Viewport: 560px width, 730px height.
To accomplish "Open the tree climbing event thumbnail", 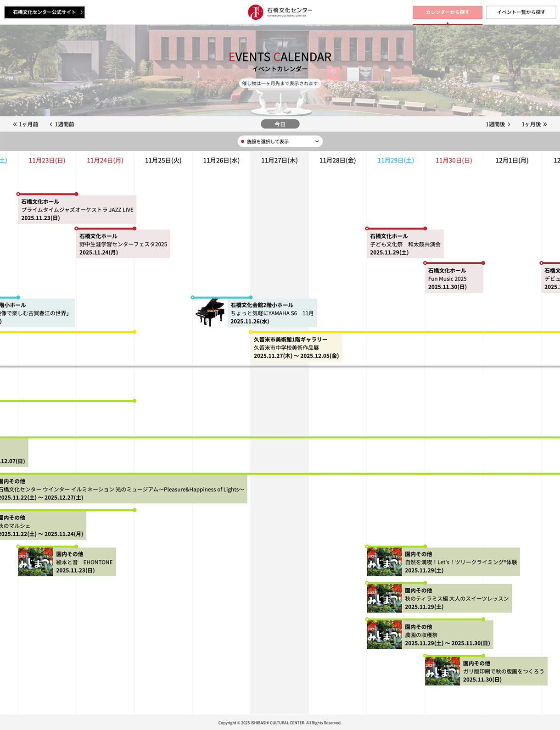I will (384, 562).
